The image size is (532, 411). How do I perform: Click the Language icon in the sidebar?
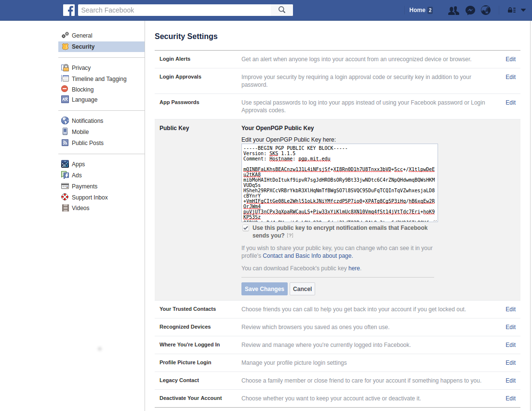pyautogui.click(x=65, y=100)
